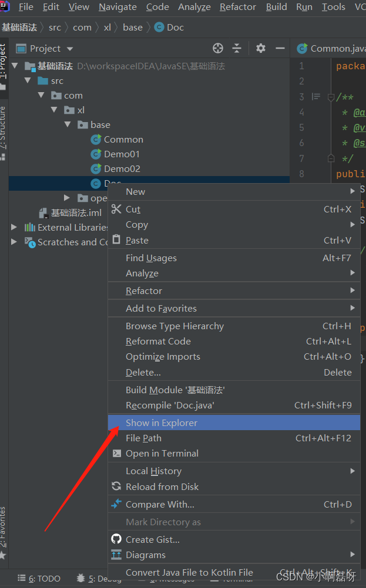Image resolution: width=366 pixels, height=588 pixels.
Task: Select Common in the project tree
Action: click(x=123, y=140)
